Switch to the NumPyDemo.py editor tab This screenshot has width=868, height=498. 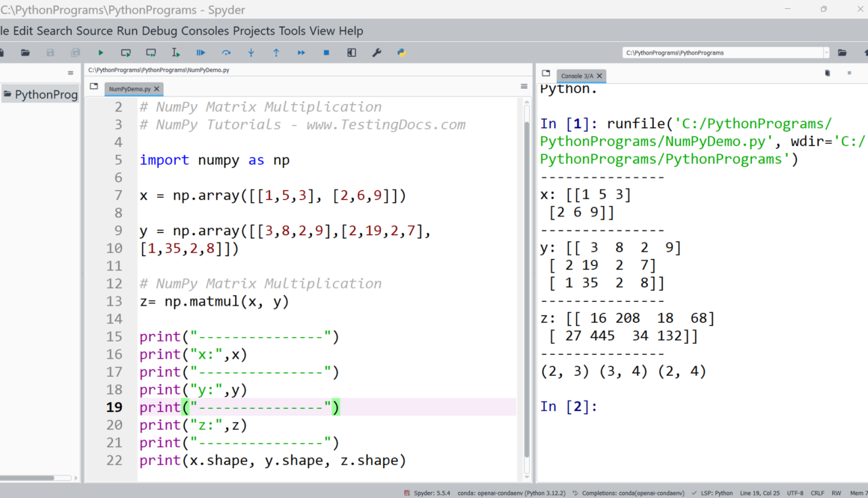tap(129, 88)
